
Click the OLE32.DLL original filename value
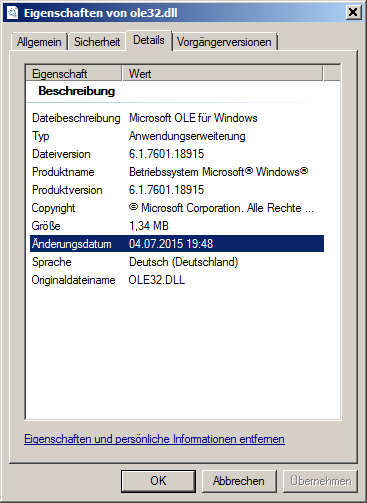157,280
